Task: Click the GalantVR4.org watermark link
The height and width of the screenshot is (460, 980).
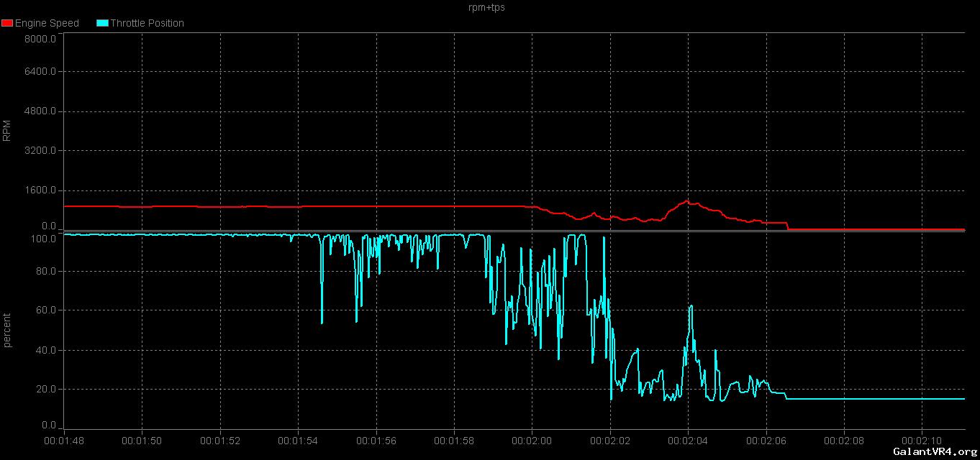Action: tap(934, 451)
